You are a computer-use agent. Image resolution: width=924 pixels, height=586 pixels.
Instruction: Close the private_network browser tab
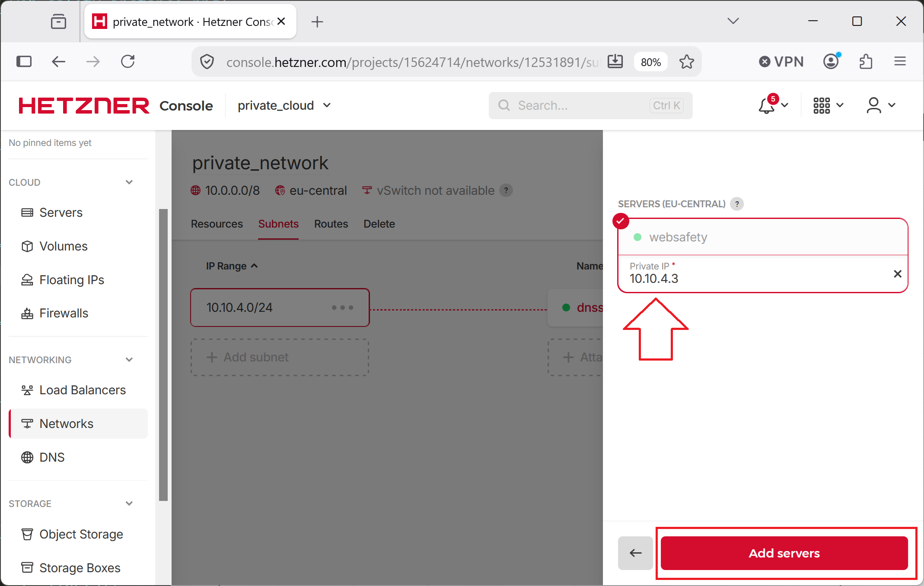point(281,21)
